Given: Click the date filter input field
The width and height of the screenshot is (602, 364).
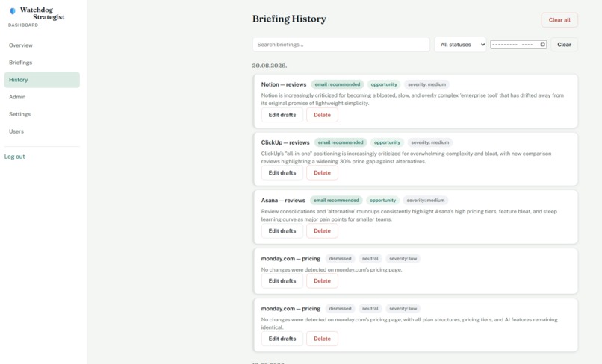Looking at the screenshot, I should (518, 45).
